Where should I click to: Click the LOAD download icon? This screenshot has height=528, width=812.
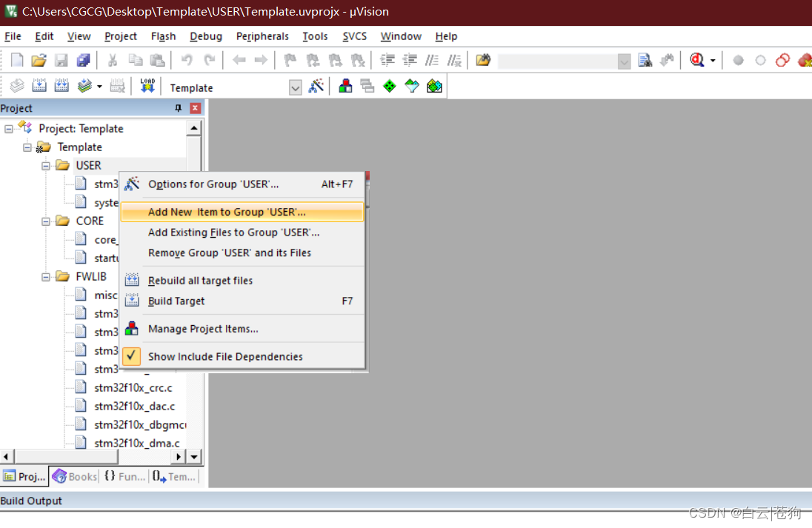147,86
